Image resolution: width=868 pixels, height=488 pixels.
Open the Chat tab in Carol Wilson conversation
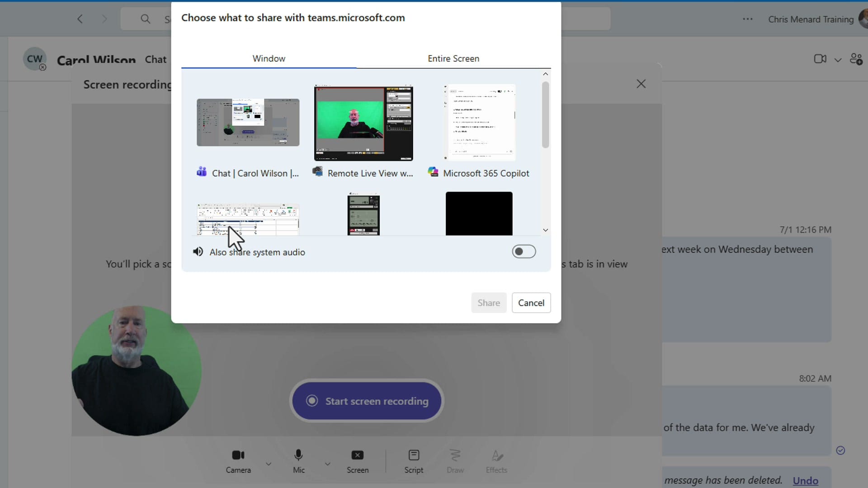click(156, 59)
